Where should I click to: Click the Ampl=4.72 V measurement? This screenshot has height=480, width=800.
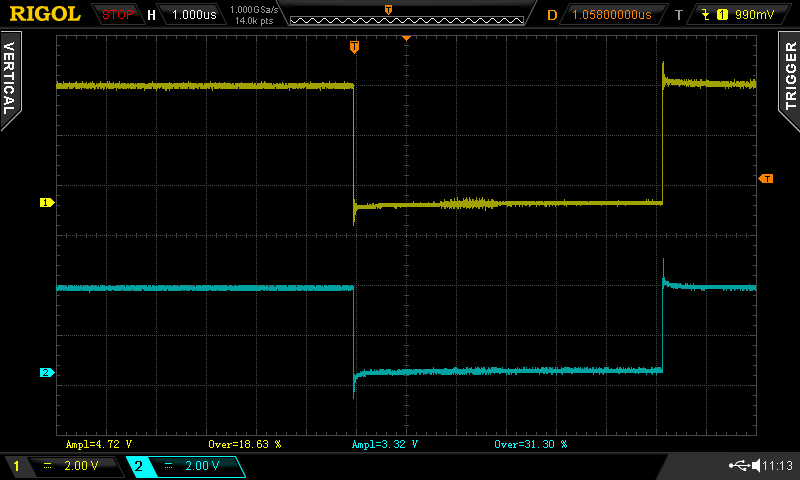[99, 444]
